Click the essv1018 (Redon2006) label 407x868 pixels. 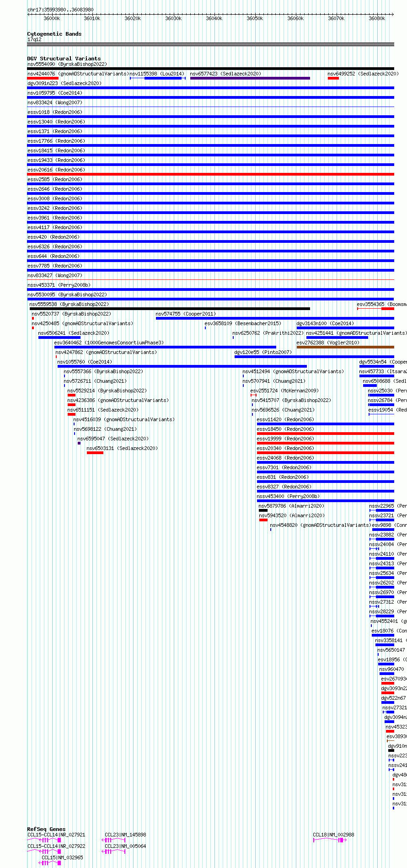54,113
